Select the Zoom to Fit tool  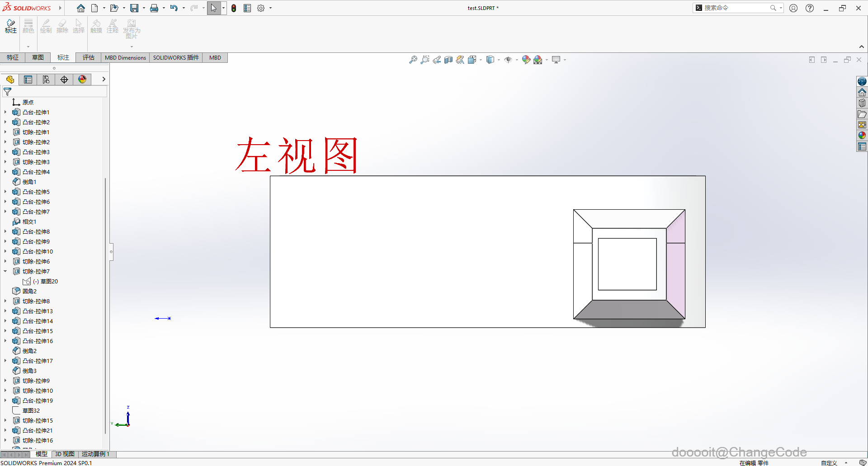(x=413, y=59)
